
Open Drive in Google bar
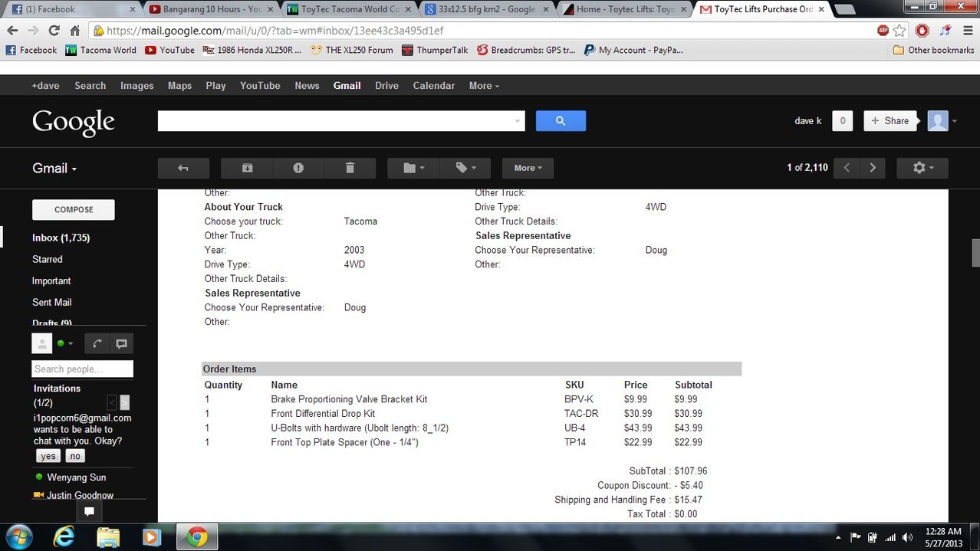(386, 86)
